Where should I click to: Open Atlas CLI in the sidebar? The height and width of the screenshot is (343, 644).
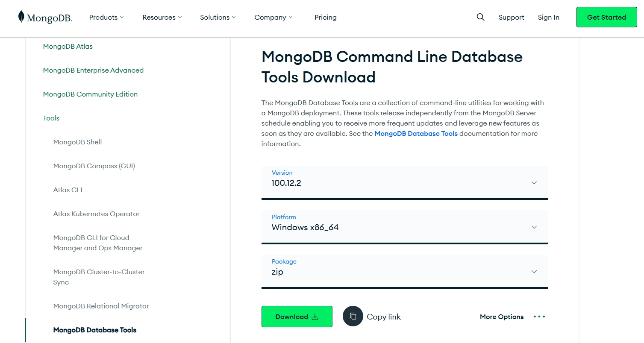click(x=68, y=190)
